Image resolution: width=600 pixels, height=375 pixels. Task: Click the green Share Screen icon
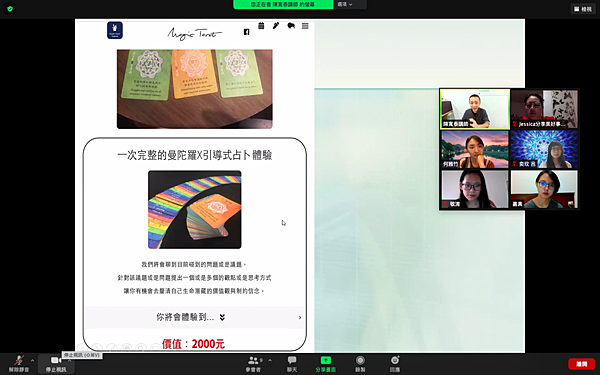pyautogui.click(x=326, y=364)
